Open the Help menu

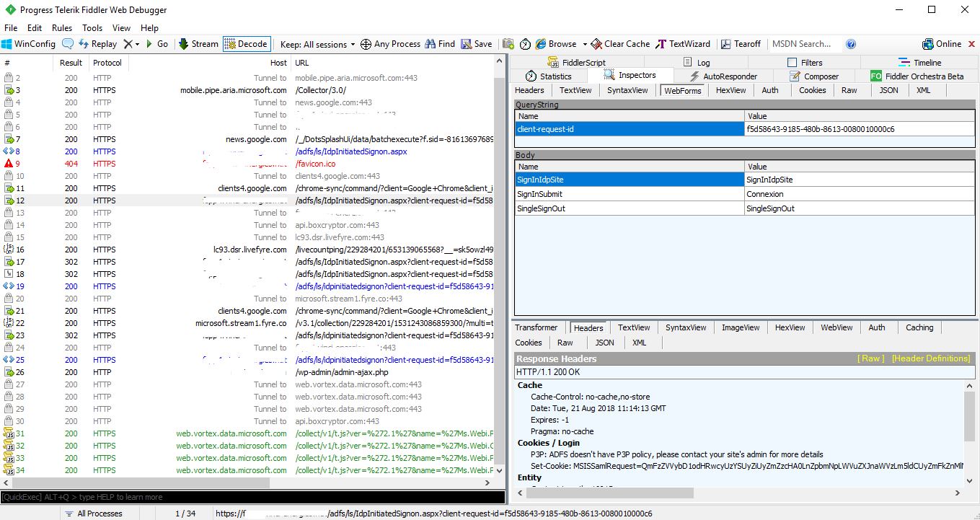149,27
